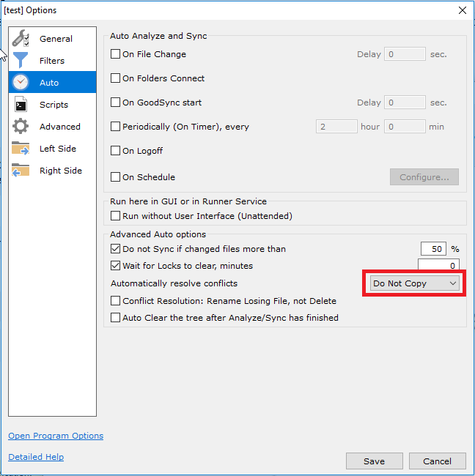
Task: Click the Auto clock icon
Action: coord(21,83)
